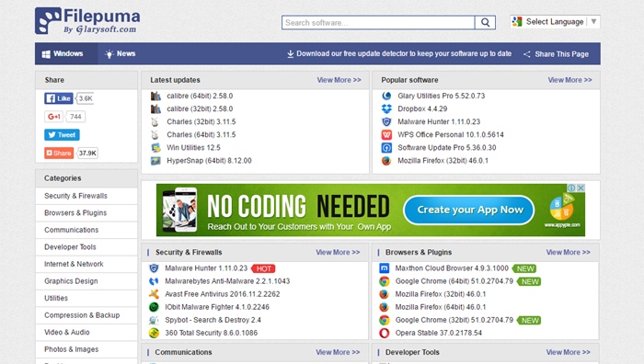Click the Google Chrome (64bit) icon
Viewport: 644px width, 364px height.
[384, 281]
